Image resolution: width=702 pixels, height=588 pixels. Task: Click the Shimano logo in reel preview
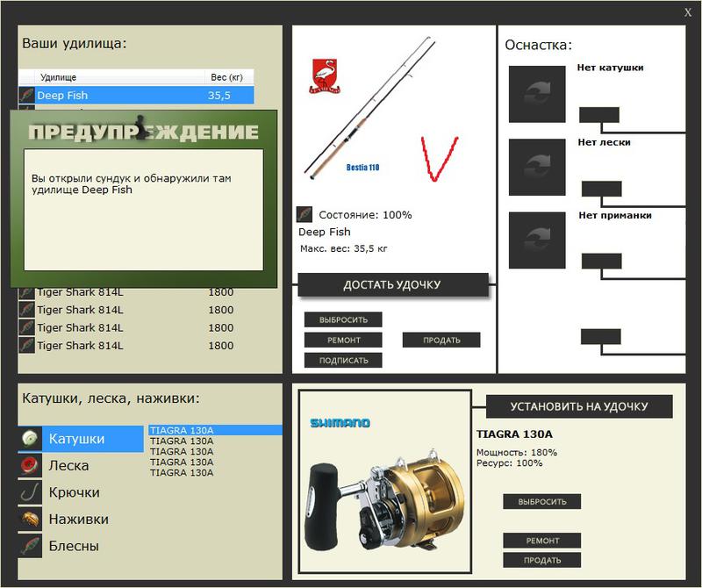(340, 423)
